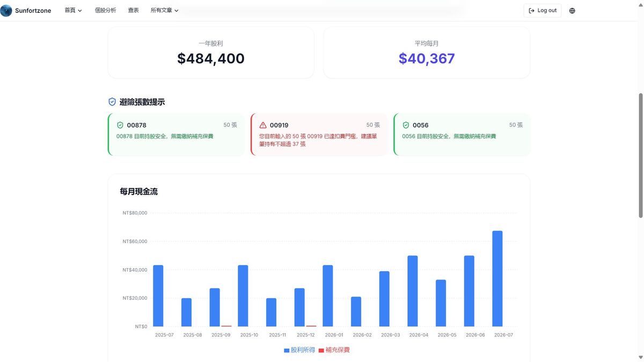Click the 2026-01 dividend bar

tap(328, 295)
